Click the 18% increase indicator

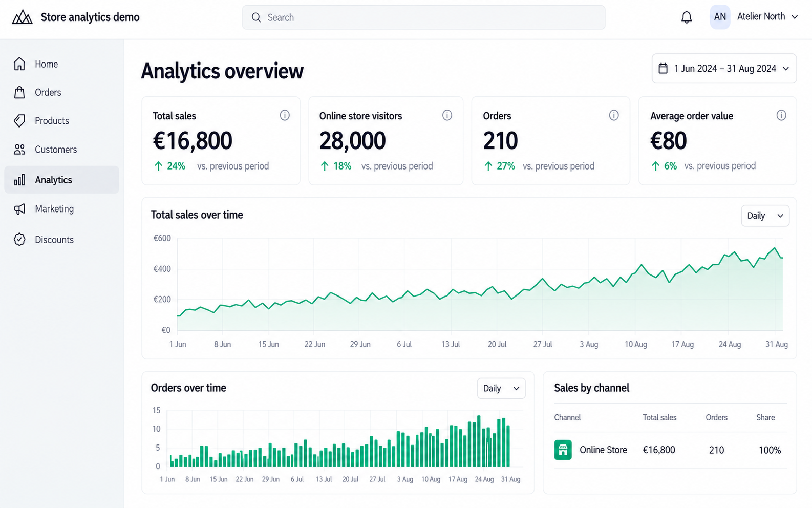tap(335, 166)
